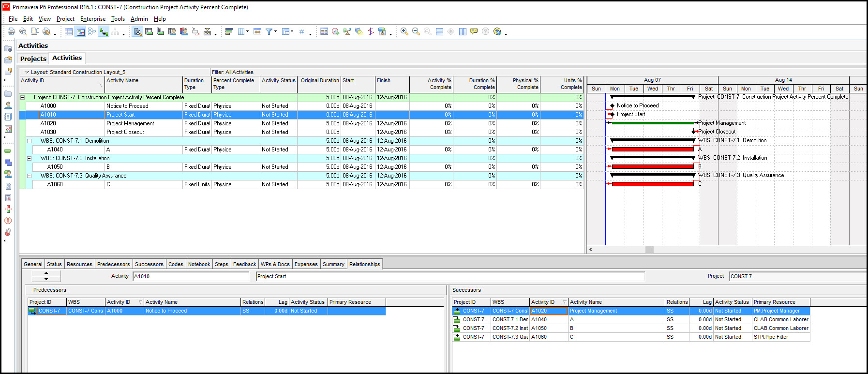Click the Print toolbar icon
The image size is (868, 374).
11,31
